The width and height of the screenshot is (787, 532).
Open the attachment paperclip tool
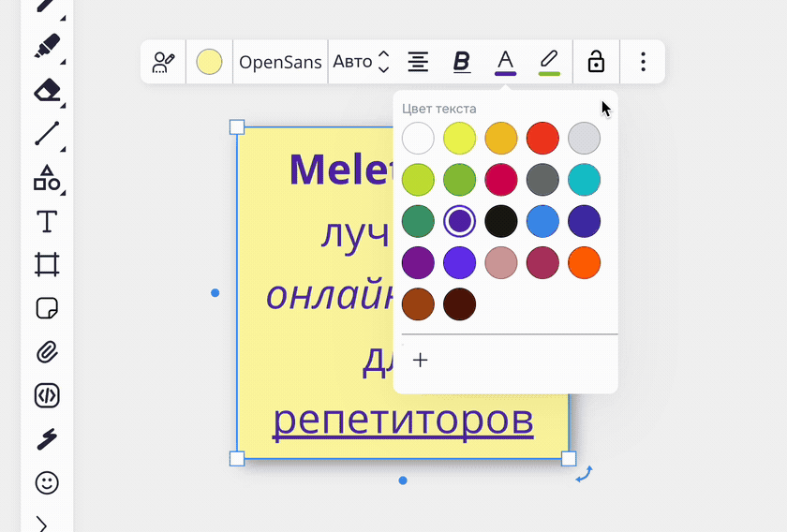pos(47,352)
